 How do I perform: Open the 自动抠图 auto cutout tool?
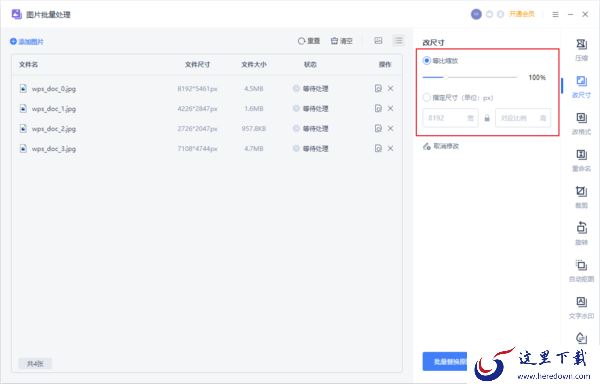[581, 271]
